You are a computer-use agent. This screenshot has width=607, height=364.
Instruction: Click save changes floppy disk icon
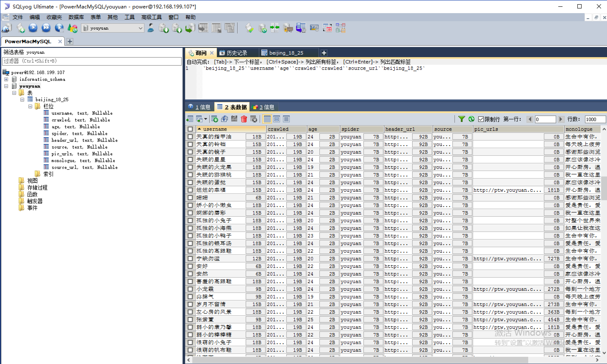(x=234, y=119)
